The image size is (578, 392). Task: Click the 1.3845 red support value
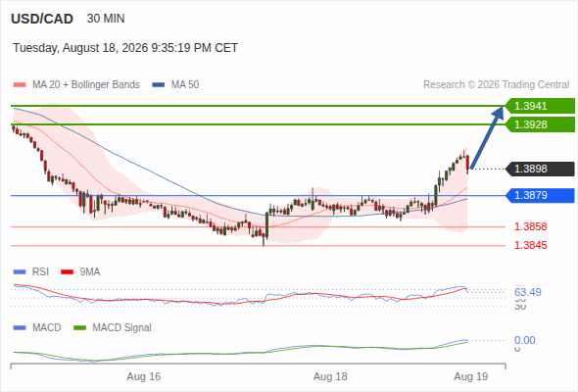(x=530, y=245)
